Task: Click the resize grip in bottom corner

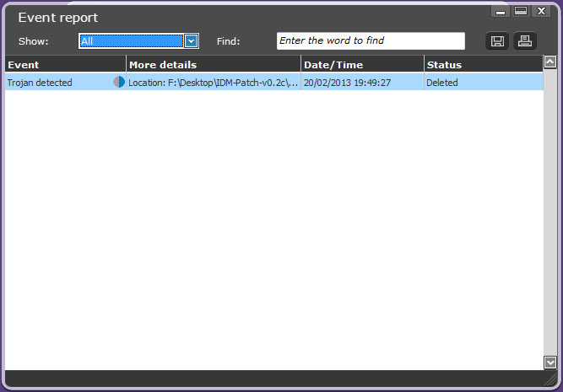Action: [551, 380]
